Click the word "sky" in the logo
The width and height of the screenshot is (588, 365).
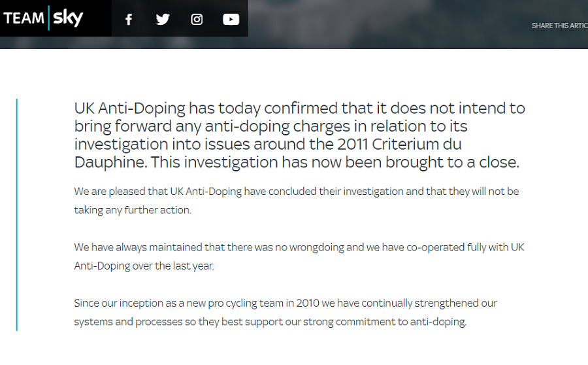[x=68, y=18]
